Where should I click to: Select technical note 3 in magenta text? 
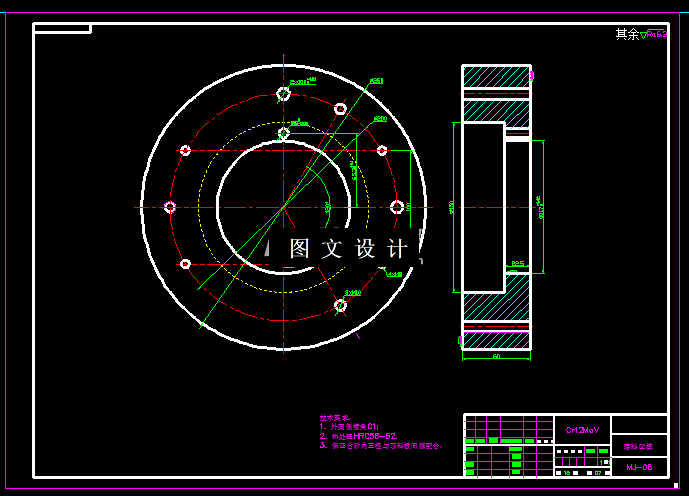[381, 445]
